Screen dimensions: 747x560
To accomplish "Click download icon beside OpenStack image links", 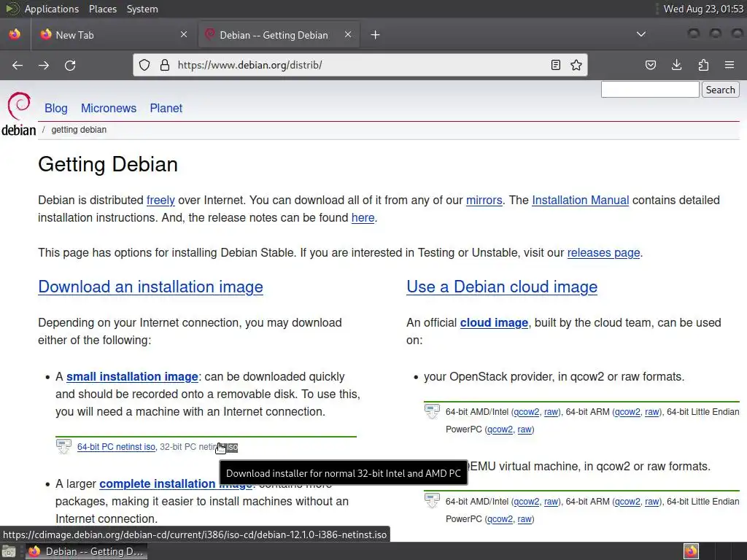I will point(432,411).
